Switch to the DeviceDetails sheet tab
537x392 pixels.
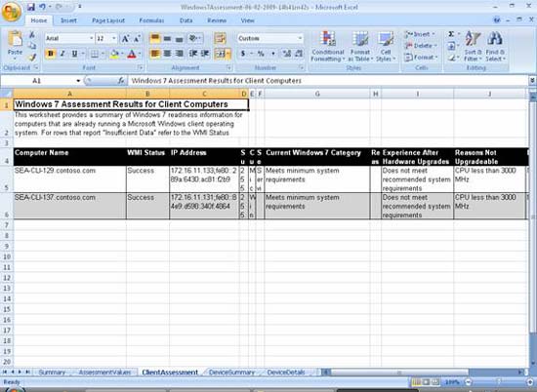point(286,372)
